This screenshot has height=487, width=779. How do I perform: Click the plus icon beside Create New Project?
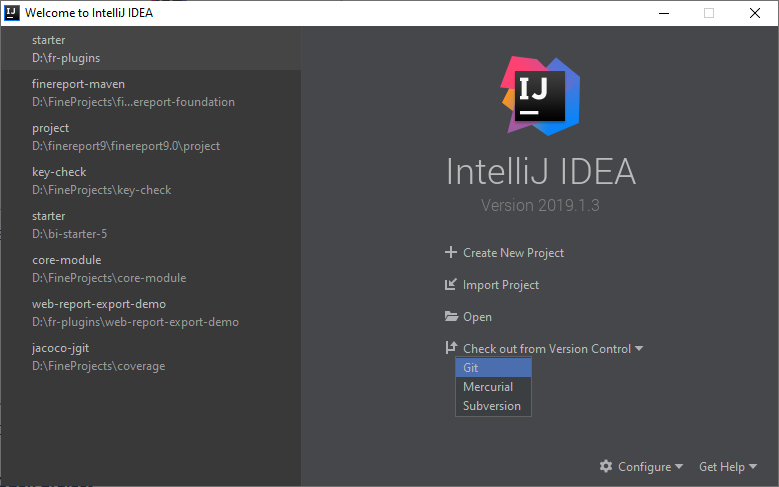coord(451,252)
